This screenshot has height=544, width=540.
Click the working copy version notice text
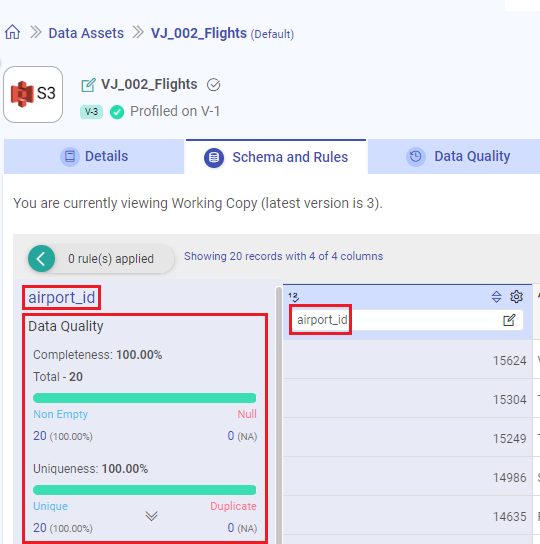198,203
